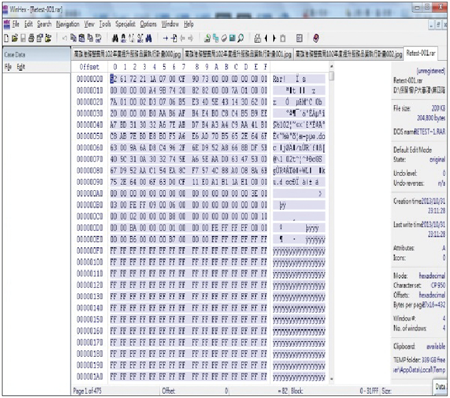Image resolution: width=450 pixels, height=398 pixels.
Task: Click the Case Data panel header
Action: click(36, 54)
